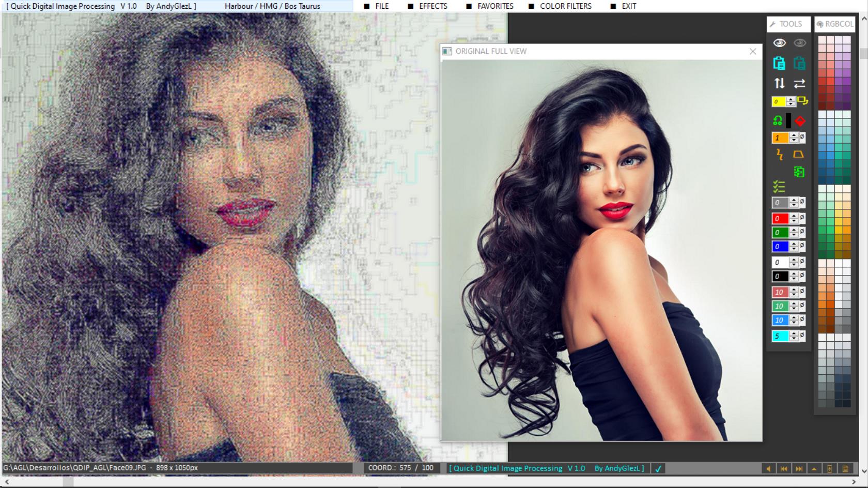This screenshot has height=488, width=868.
Task: Click the orange lightning bolt icon
Action: coord(779,154)
